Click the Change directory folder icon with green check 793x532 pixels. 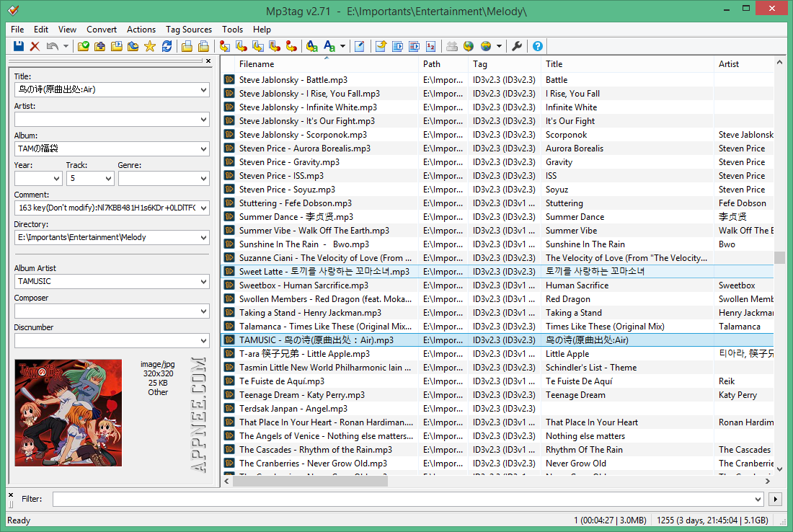pos(84,46)
